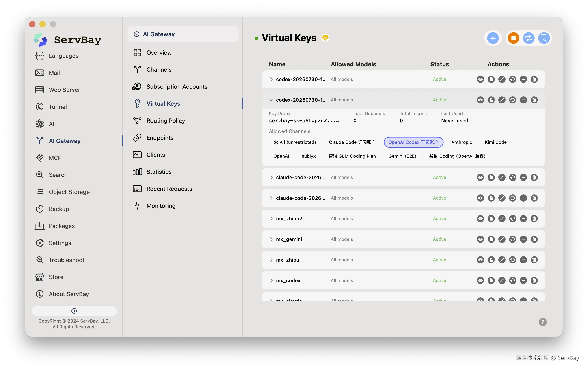
Task: Choose the 智谱 Coding (OpenAI 兼容) channel
Action: coord(457,156)
